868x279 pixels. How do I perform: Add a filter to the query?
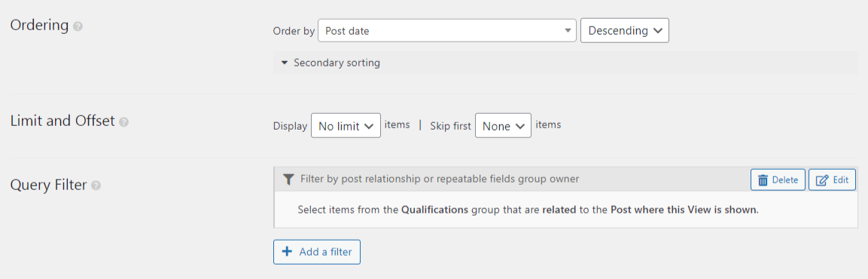[317, 252]
